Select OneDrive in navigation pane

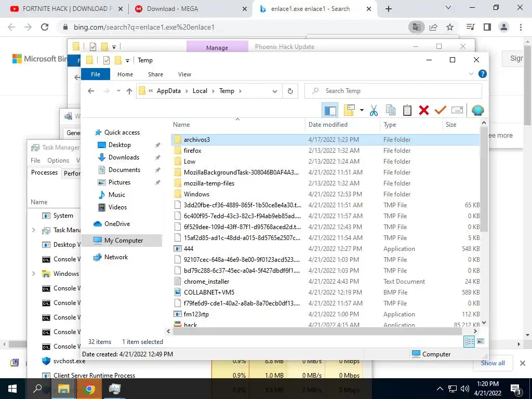(117, 224)
